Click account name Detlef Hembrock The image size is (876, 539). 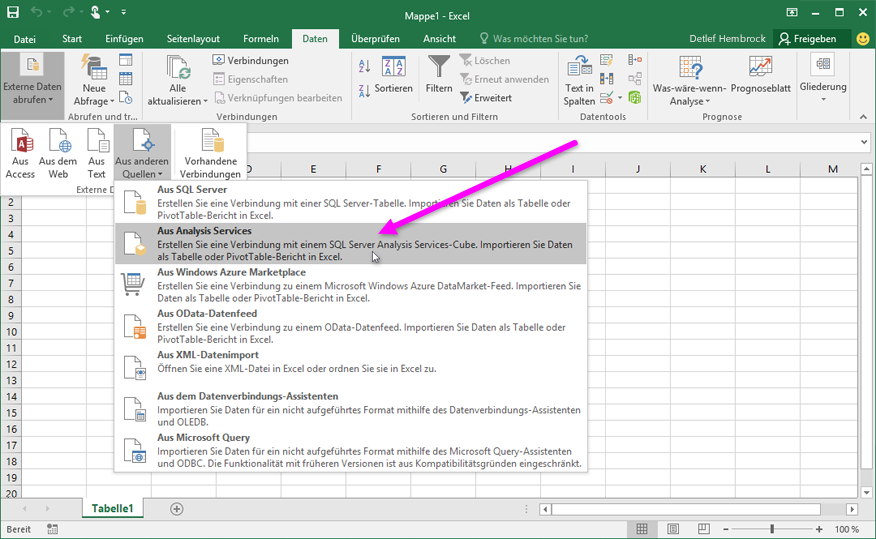point(727,39)
